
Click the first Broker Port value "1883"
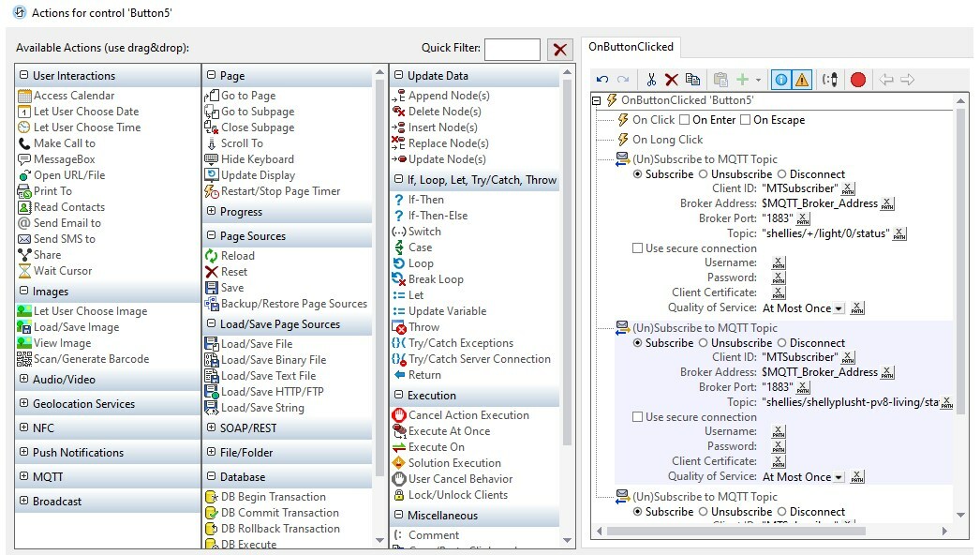[777, 219]
